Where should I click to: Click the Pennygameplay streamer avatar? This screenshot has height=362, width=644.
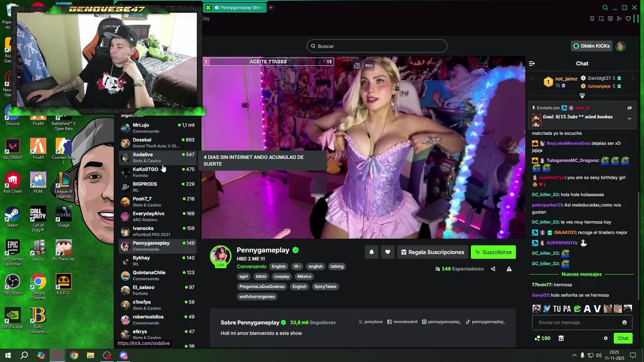point(220,256)
